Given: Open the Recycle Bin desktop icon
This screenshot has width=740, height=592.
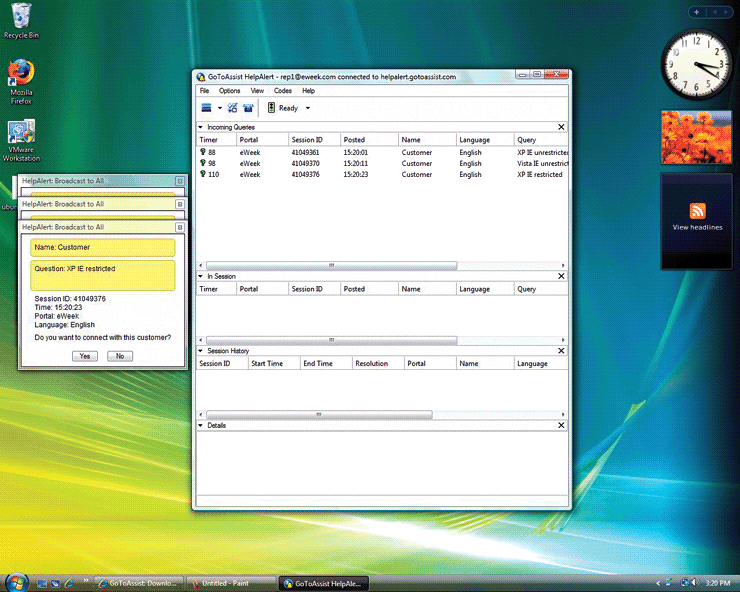Looking at the screenshot, I should tap(21, 21).
